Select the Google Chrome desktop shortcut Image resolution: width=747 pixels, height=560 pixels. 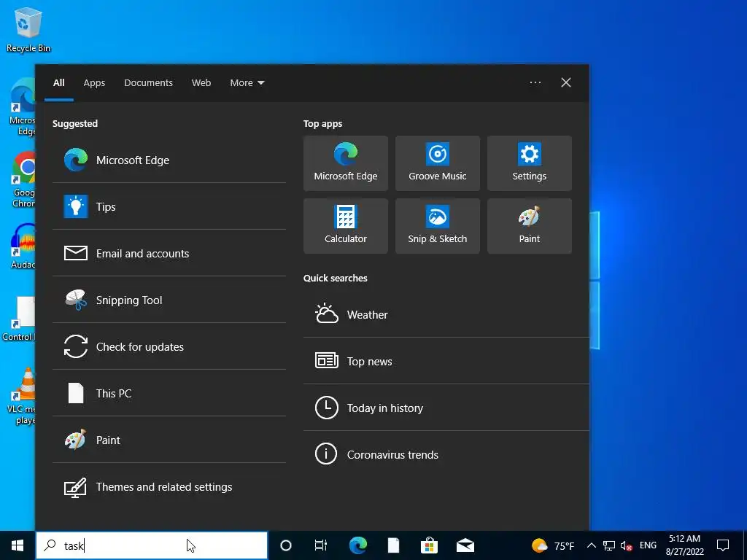click(23, 180)
